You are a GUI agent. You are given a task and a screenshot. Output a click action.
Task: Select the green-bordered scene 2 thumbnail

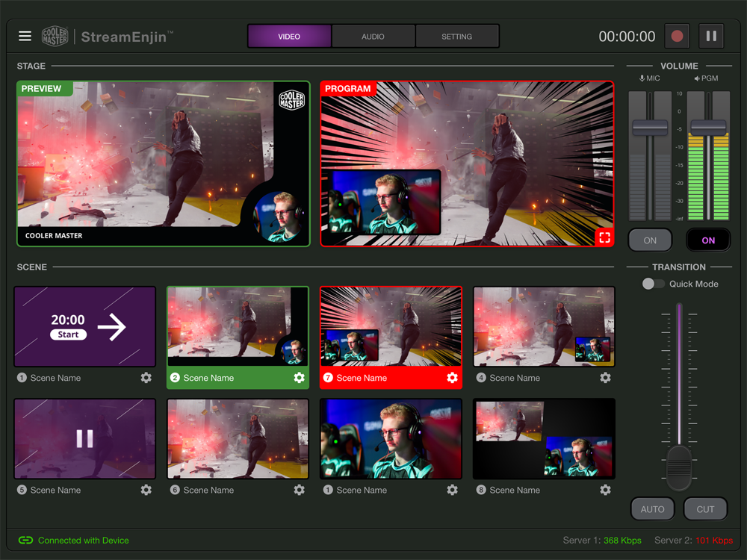pyautogui.click(x=238, y=327)
